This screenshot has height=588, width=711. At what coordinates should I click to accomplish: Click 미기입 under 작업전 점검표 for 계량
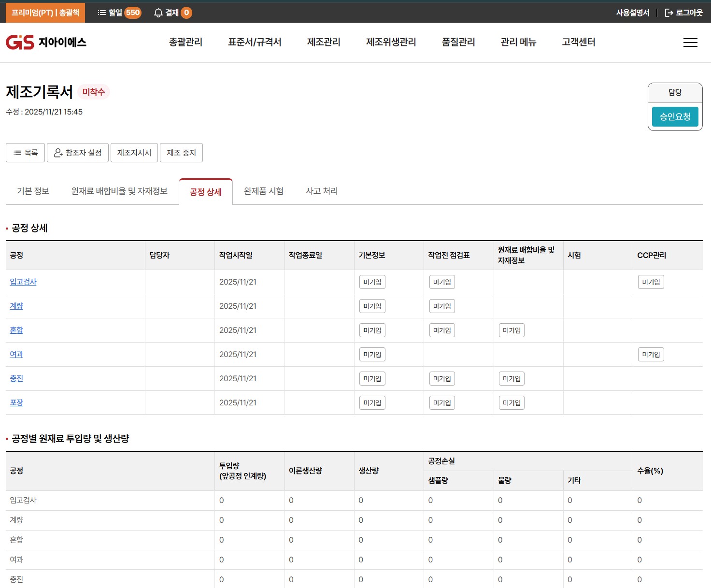[x=442, y=306]
